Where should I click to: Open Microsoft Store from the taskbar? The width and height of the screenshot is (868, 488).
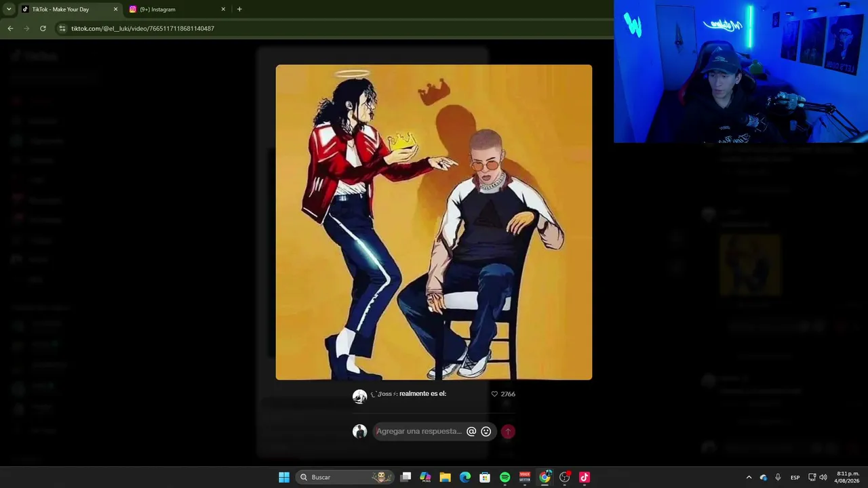click(485, 477)
